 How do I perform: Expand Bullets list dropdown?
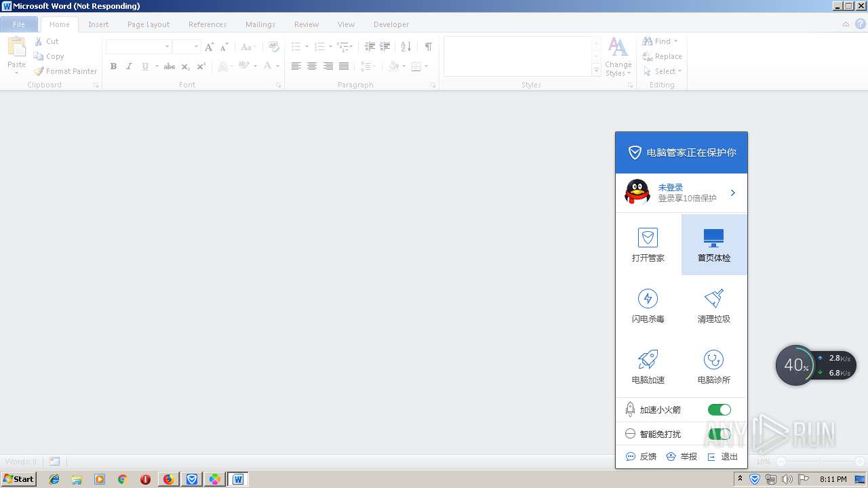[x=307, y=47]
